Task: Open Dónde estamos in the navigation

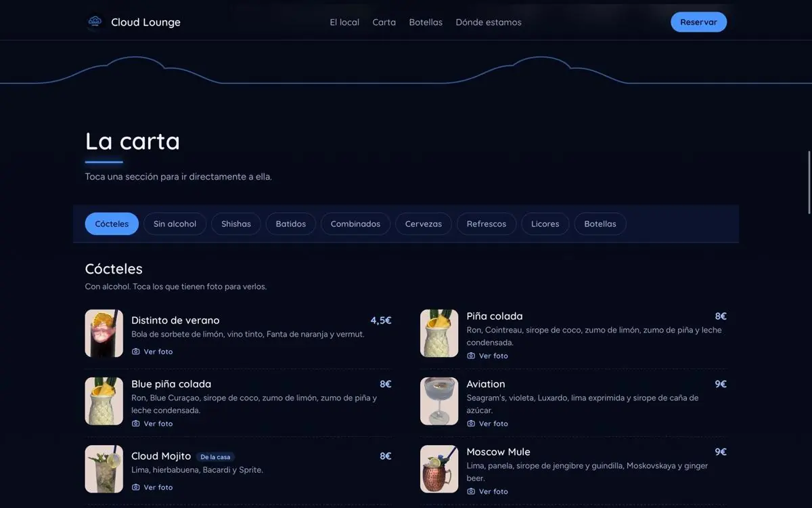Action: point(489,22)
